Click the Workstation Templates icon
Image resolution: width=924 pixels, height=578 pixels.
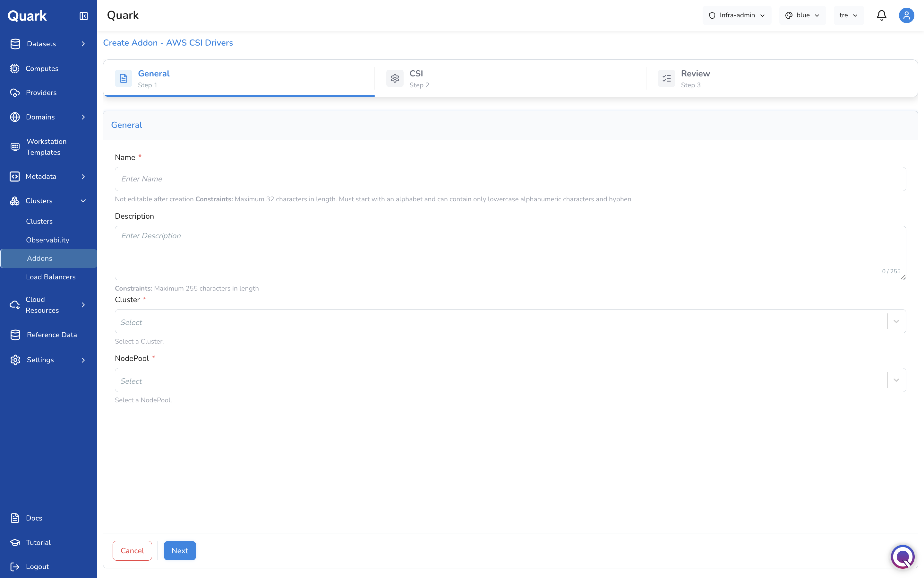(15, 147)
